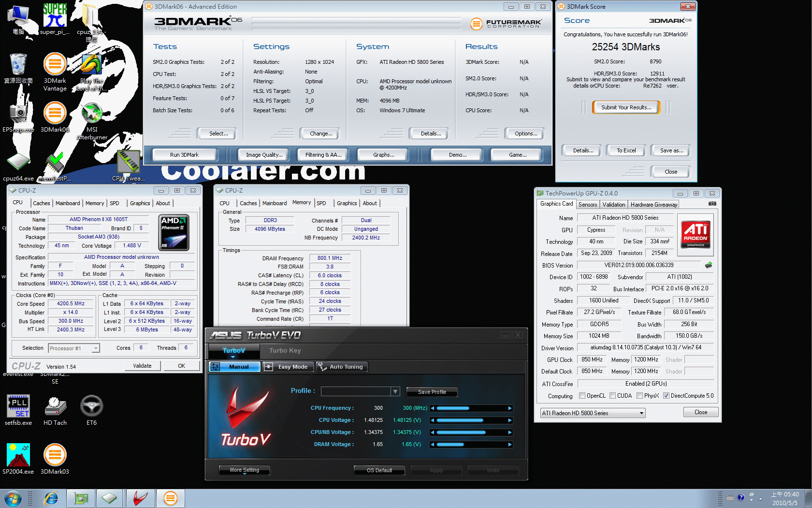Switch to 3DMark06 taskbar item
812x508 pixels.
(x=170, y=498)
